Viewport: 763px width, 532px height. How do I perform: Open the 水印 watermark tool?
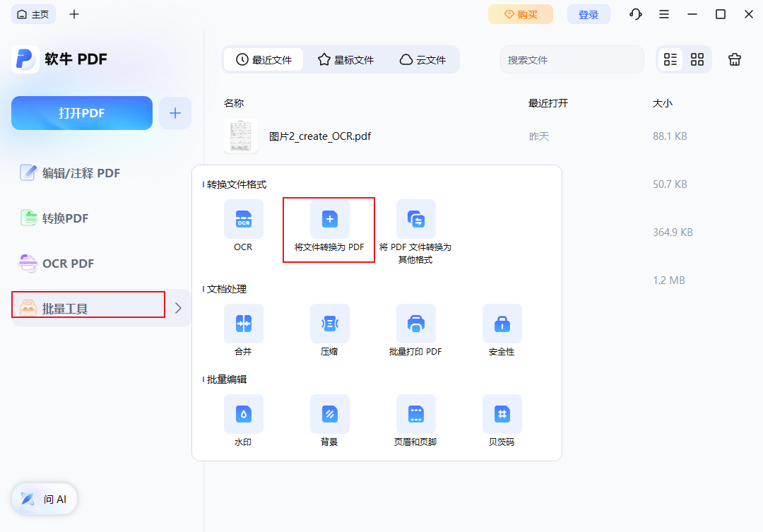243,414
